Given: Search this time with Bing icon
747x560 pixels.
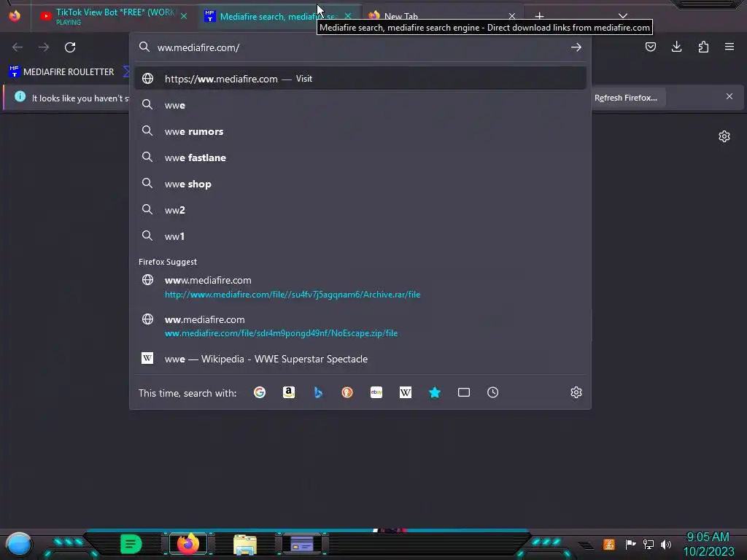Looking at the screenshot, I should (x=318, y=392).
